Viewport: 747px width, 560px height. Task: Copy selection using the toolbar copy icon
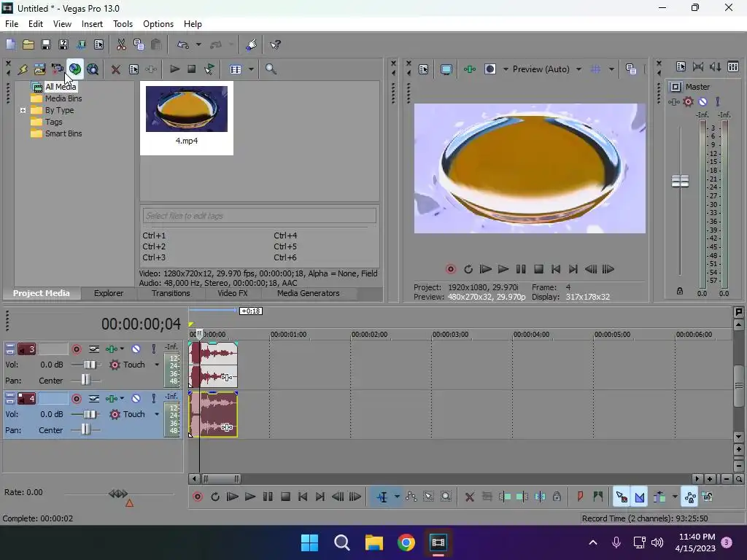(x=139, y=44)
